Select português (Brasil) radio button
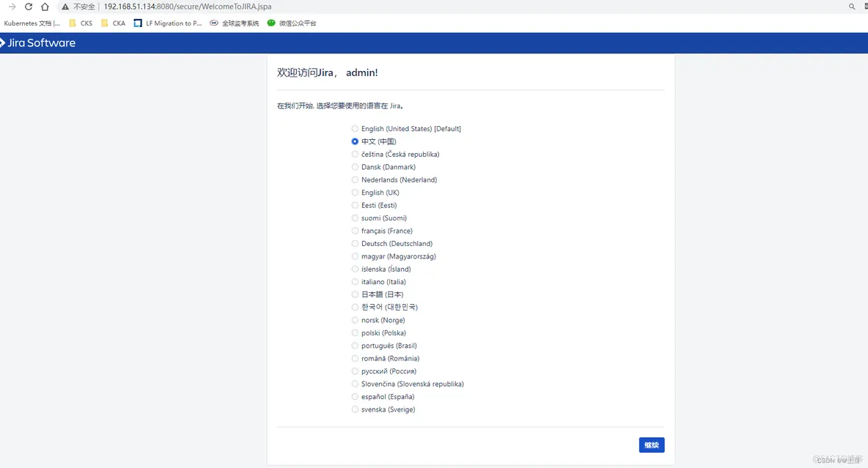This screenshot has height=468, width=868. click(355, 346)
